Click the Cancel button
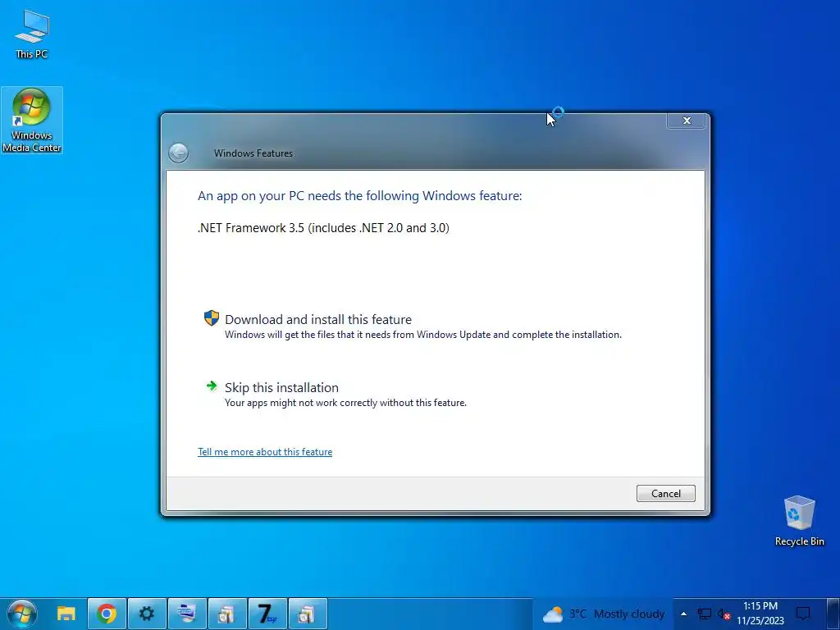 pos(665,493)
